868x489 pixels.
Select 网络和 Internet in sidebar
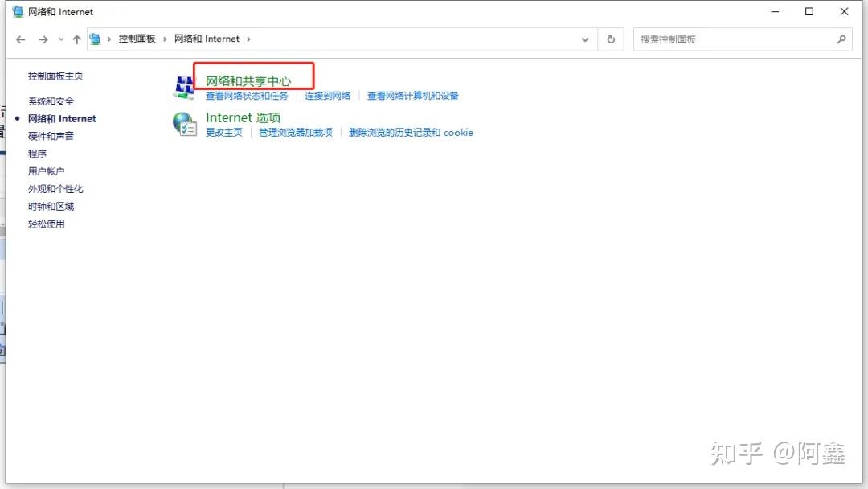pos(62,118)
